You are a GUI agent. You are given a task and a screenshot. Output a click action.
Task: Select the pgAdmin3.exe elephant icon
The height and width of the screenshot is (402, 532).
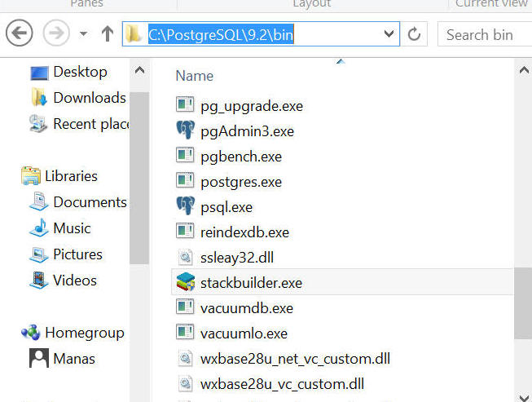(185, 130)
